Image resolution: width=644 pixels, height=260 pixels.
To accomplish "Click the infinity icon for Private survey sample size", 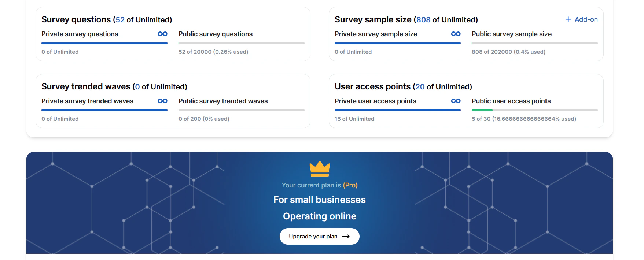I will [456, 34].
